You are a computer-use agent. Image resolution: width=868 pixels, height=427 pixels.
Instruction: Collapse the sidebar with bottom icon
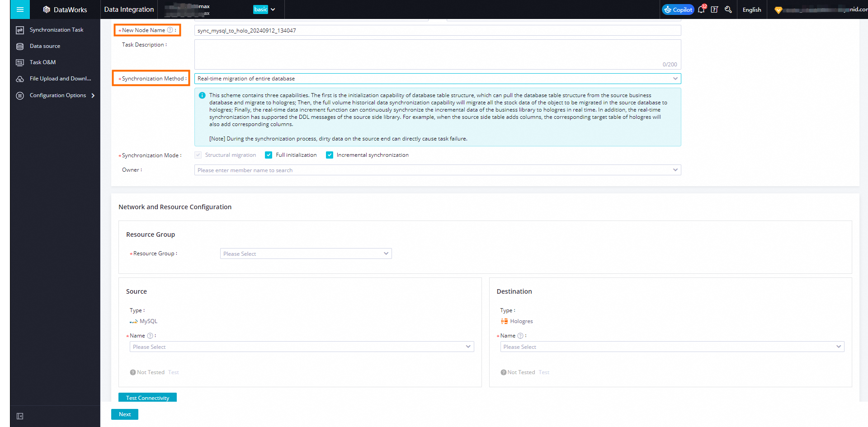click(x=20, y=416)
